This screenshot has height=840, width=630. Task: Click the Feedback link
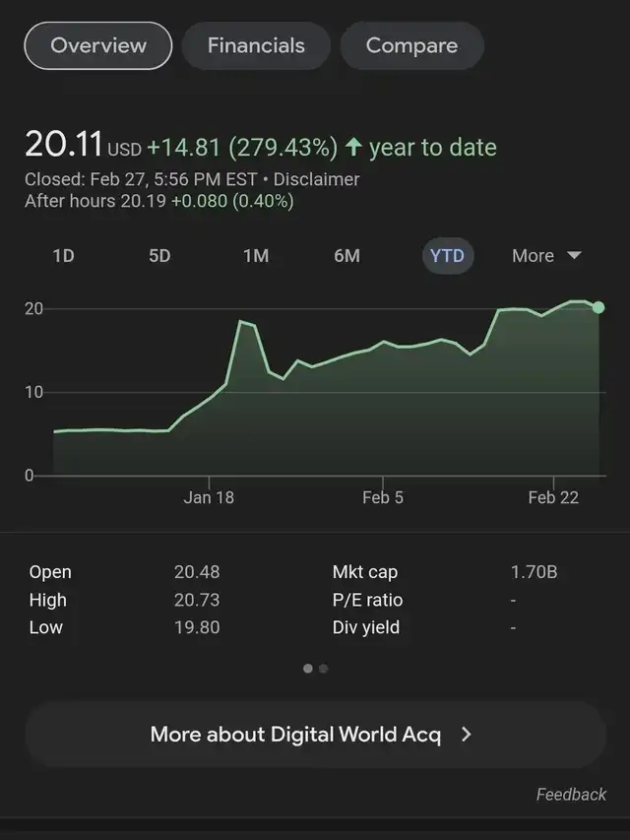tap(571, 795)
